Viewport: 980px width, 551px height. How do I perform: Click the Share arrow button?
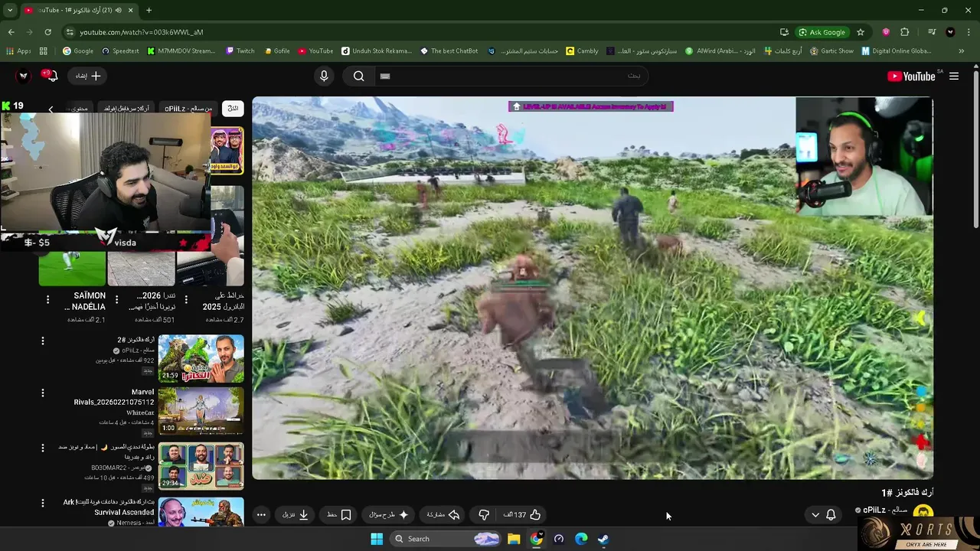(443, 515)
